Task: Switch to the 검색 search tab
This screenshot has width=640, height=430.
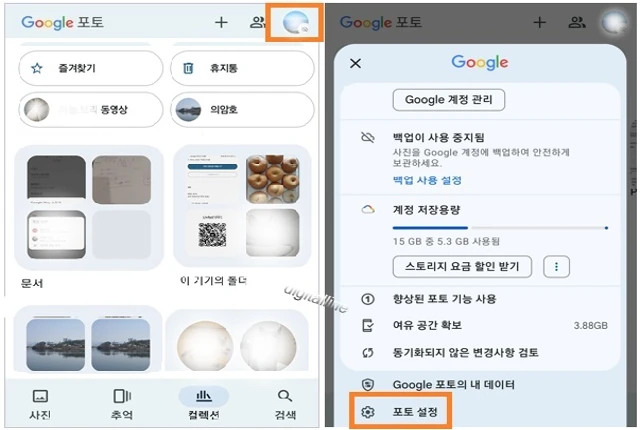Action: tap(285, 404)
